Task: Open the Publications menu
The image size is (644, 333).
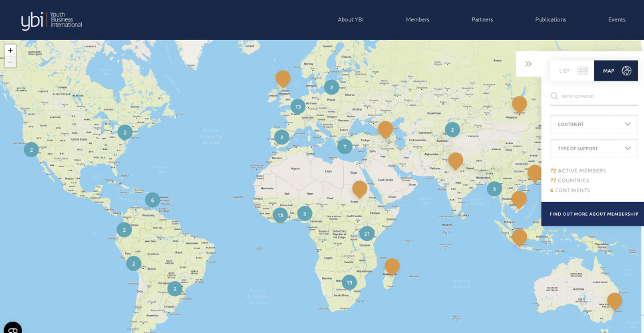Action: (x=550, y=20)
